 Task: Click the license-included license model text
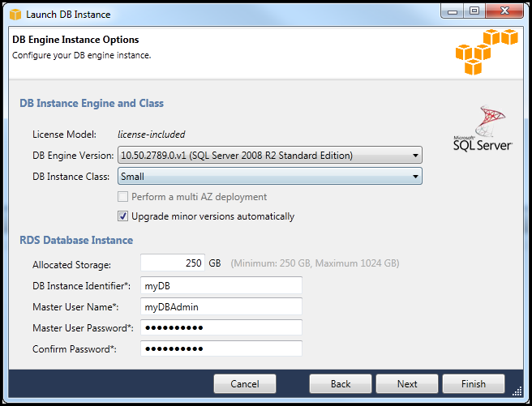152,135
